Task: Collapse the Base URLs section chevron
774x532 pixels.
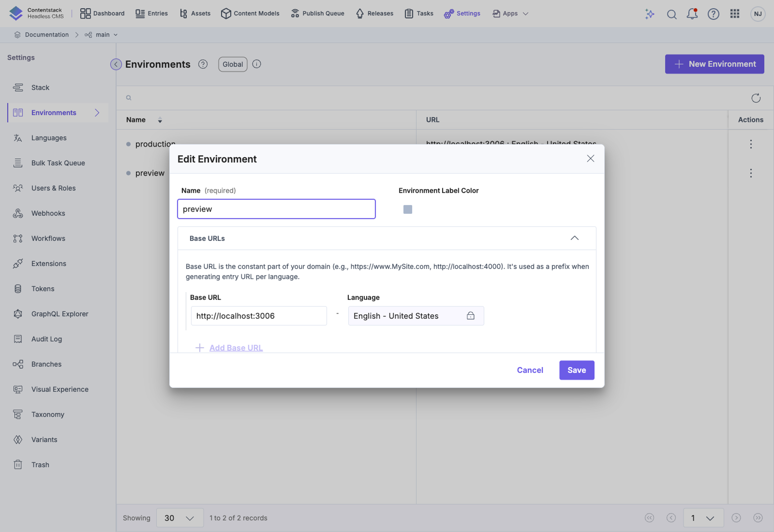Action: tap(574, 238)
